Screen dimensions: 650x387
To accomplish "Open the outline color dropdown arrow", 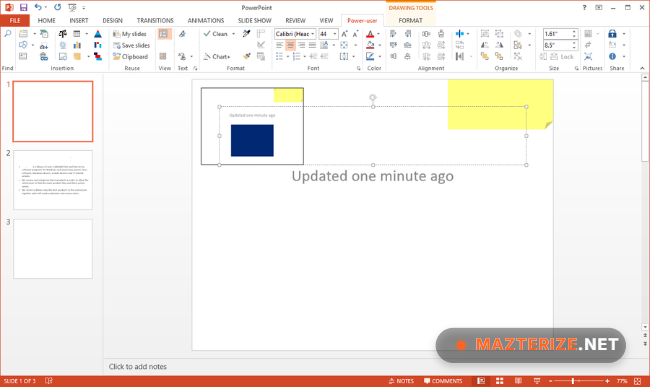I will coord(379,56).
